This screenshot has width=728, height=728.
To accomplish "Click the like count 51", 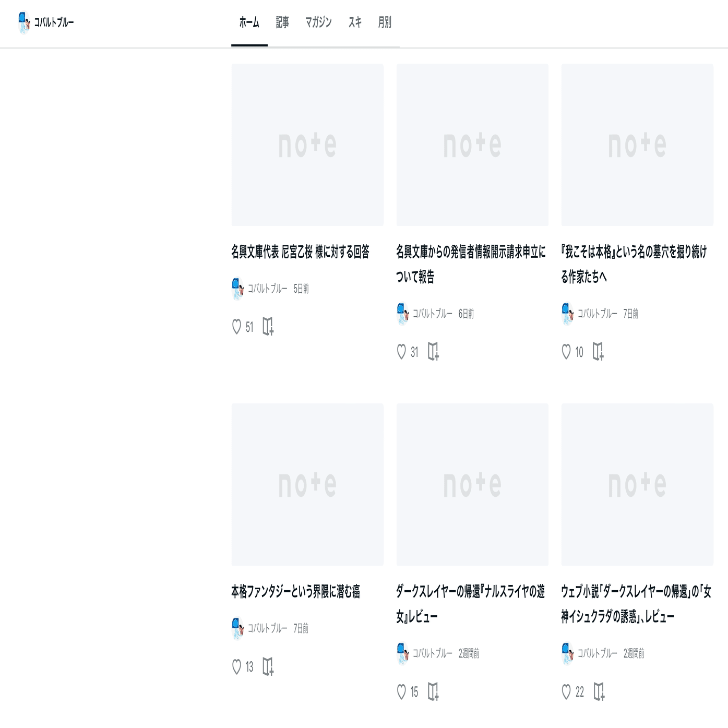I will pyautogui.click(x=249, y=328).
